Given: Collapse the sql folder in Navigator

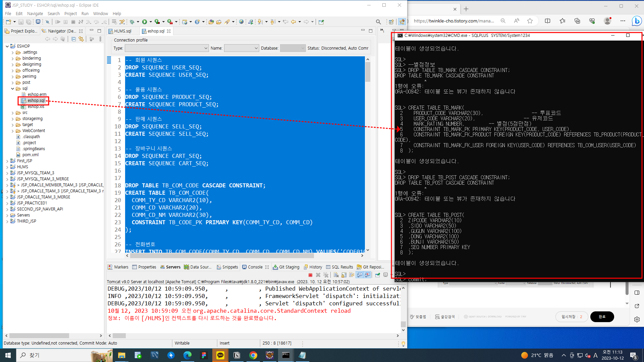Looking at the screenshot, I should point(13,89).
